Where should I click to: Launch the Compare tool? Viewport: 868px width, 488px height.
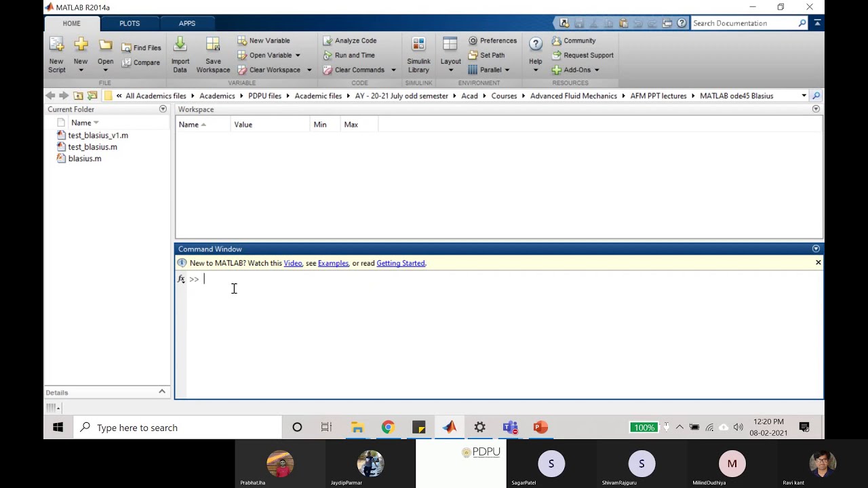click(141, 62)
